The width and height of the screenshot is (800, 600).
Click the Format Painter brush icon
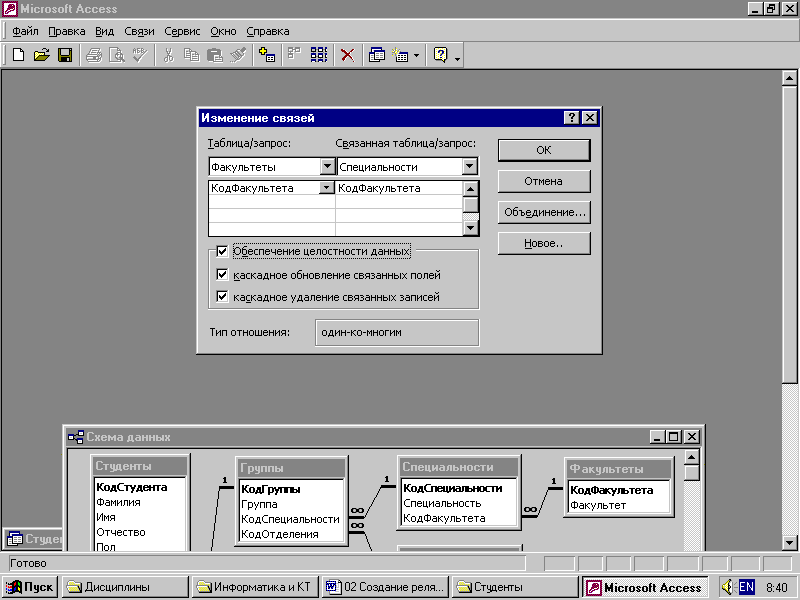(238, 55)
